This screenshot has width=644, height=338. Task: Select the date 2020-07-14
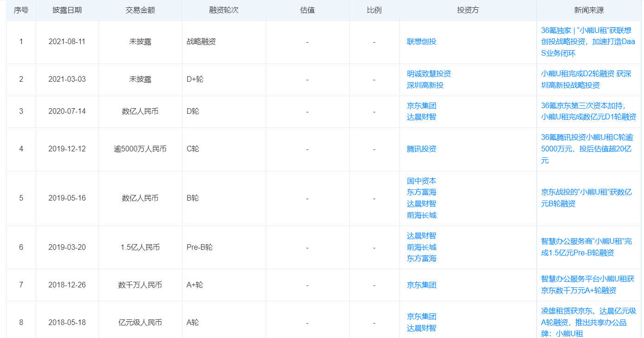67,111
